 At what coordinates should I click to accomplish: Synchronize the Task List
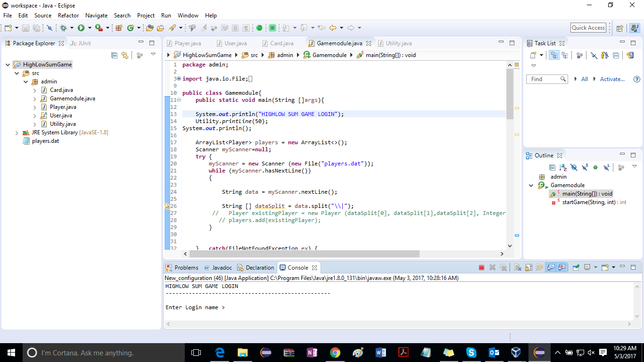[x=630, y=56]
